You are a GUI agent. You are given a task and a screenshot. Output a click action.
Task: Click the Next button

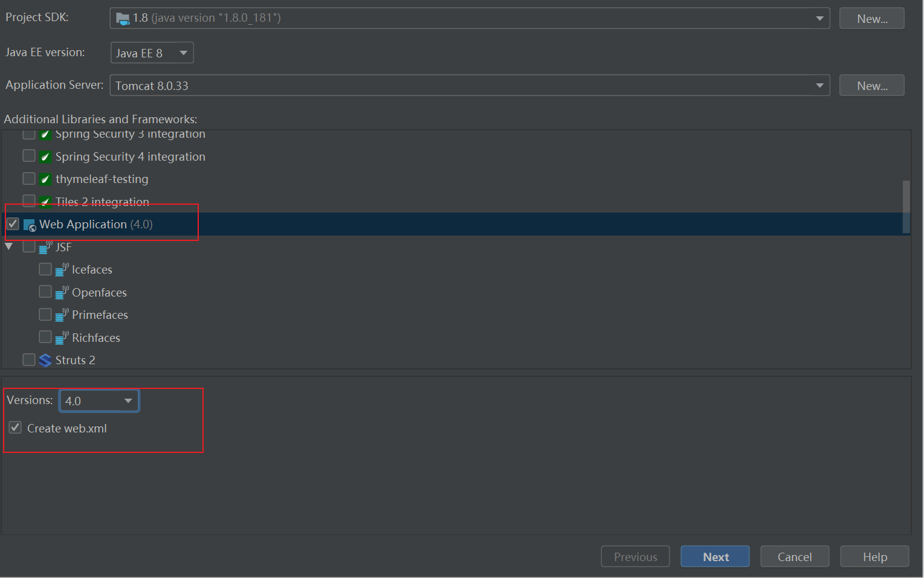[715, 557]
